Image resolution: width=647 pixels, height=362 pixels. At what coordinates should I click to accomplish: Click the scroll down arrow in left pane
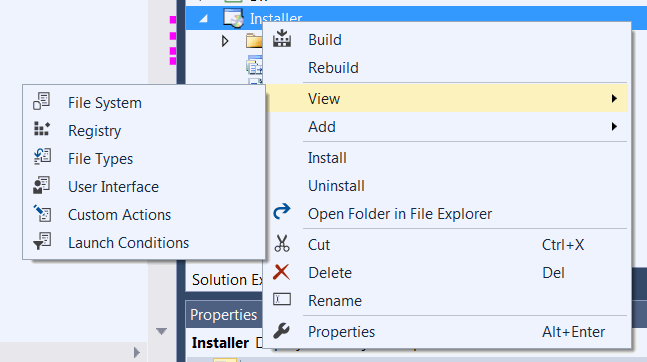pyautogui.click(x=161, y=331)
